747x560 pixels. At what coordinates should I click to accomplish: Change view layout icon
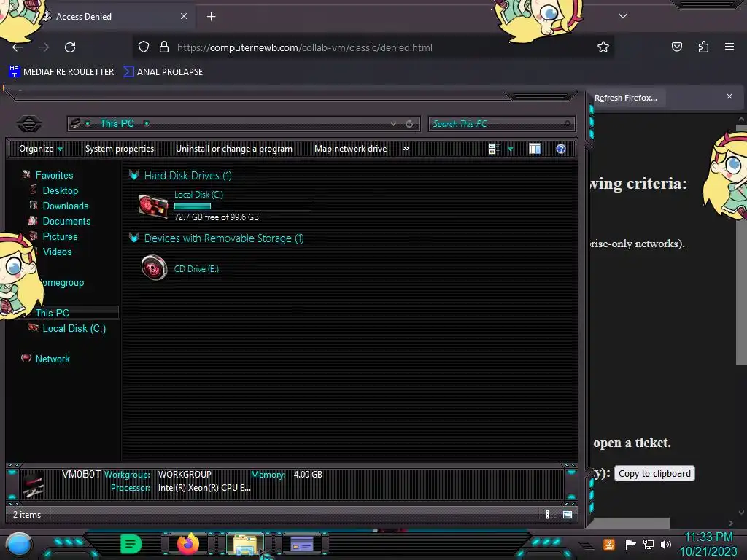[494, 149]
